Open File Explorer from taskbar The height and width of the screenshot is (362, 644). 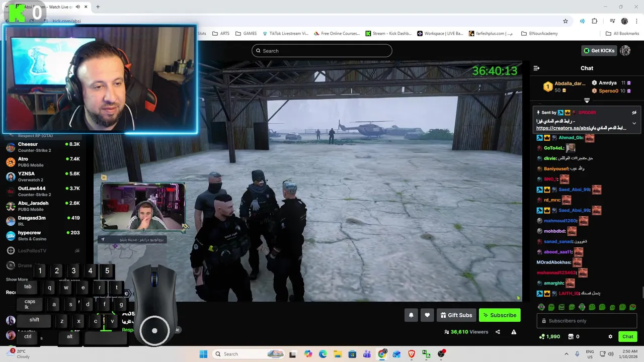click(338, 354)
